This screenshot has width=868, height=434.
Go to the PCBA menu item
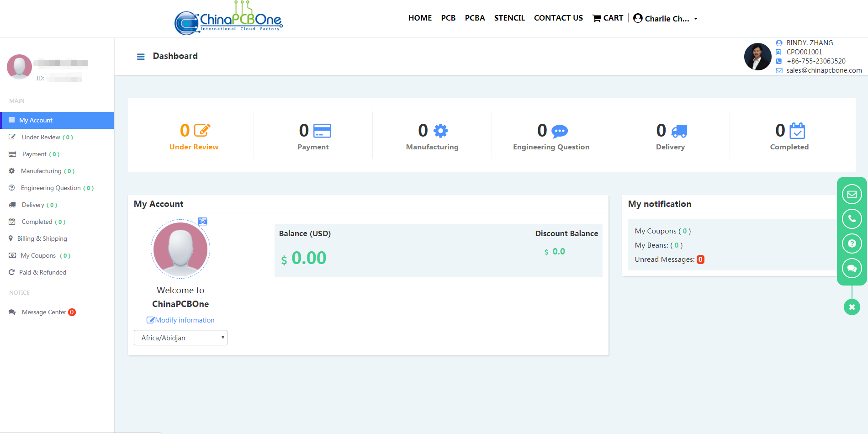(475, 18)
